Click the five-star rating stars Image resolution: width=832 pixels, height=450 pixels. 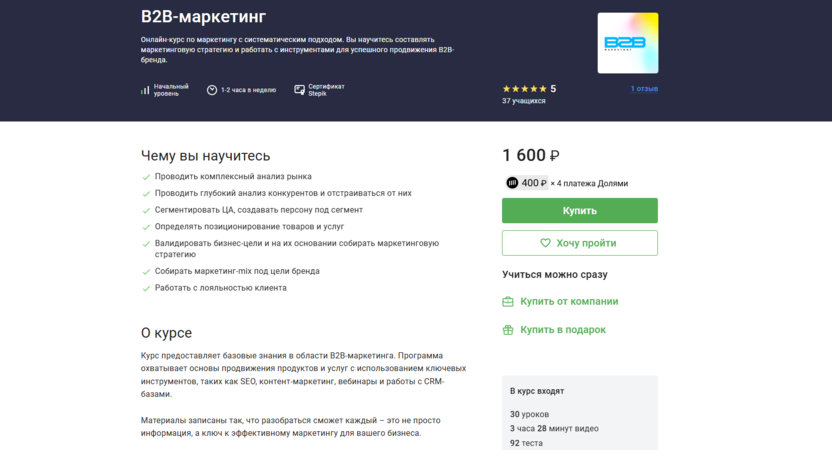tap(524, 89)
